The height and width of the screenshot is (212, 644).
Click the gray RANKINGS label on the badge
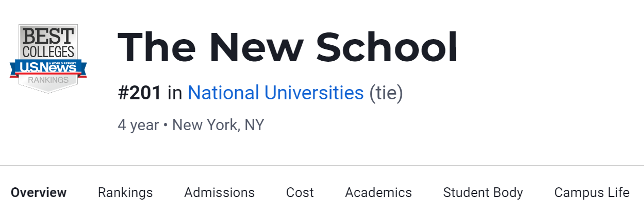[48, 80]
